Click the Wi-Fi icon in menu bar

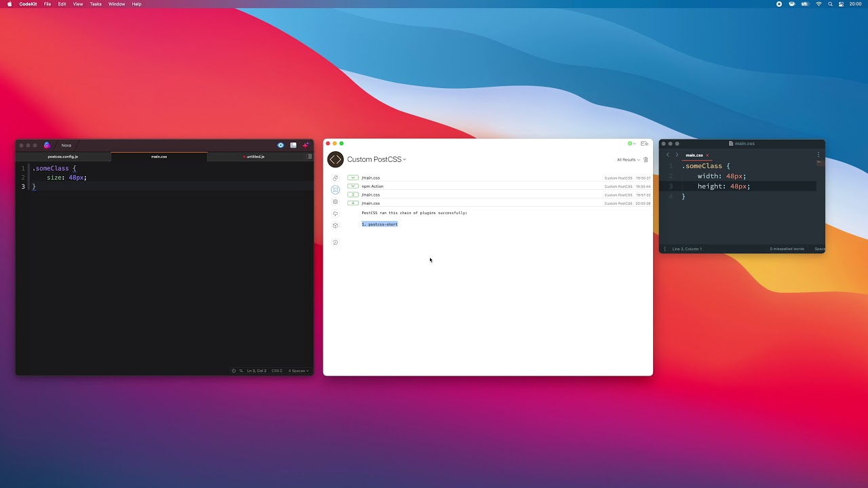(x=818, y=4)
